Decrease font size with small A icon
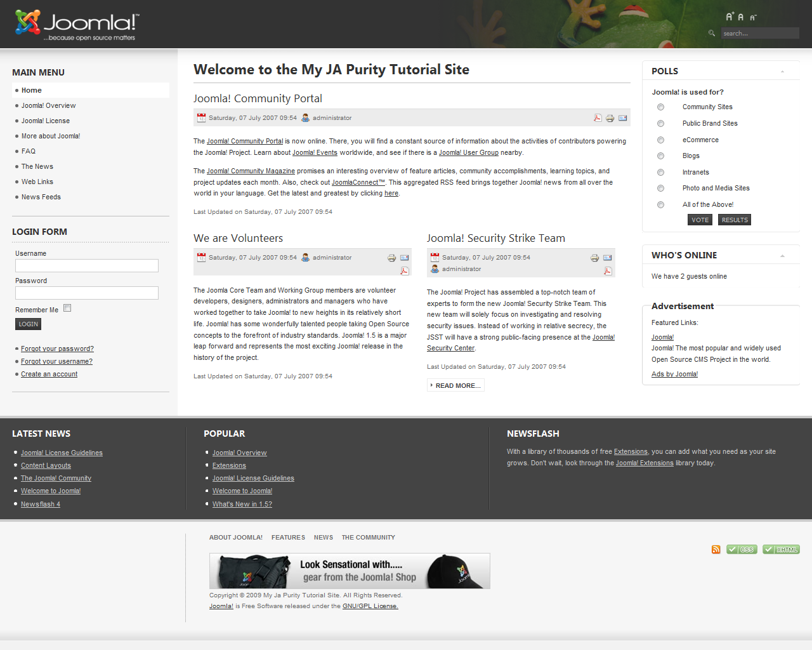Viewport: 812px width, 650px height. pos(753,18)
